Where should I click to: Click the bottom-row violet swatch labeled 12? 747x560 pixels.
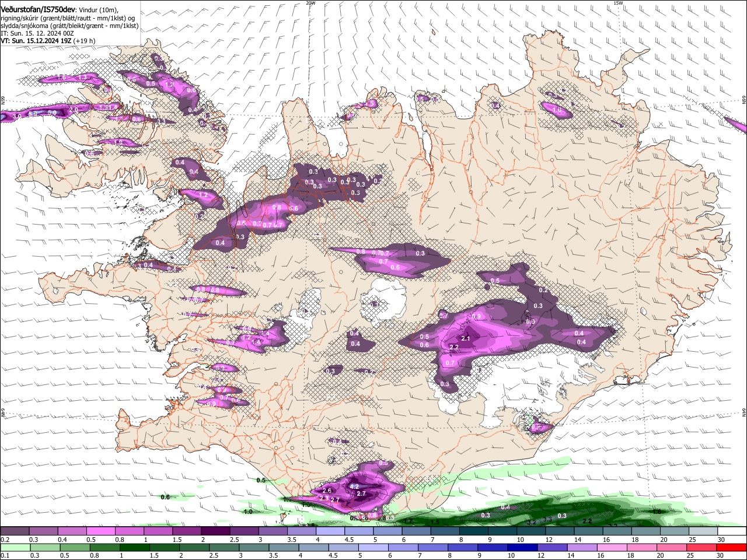tap(553, 547)
